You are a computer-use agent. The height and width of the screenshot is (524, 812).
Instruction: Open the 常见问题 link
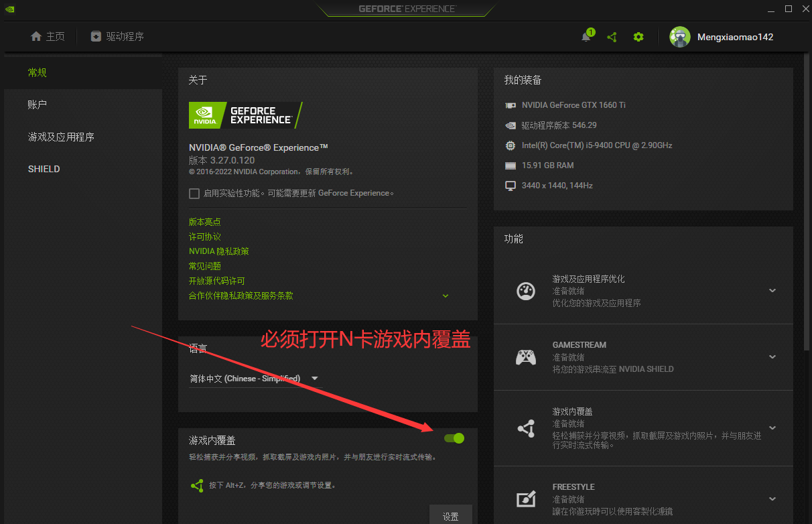coord(205,266)
